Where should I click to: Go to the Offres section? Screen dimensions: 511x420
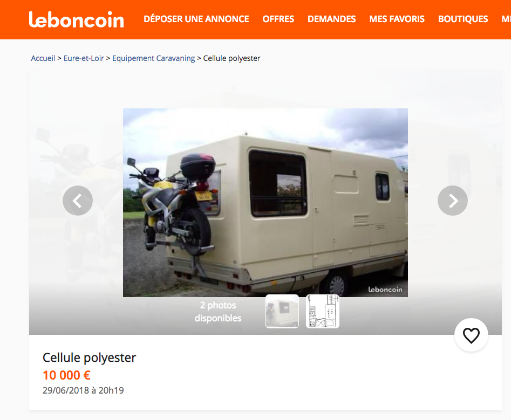(278, 19)
